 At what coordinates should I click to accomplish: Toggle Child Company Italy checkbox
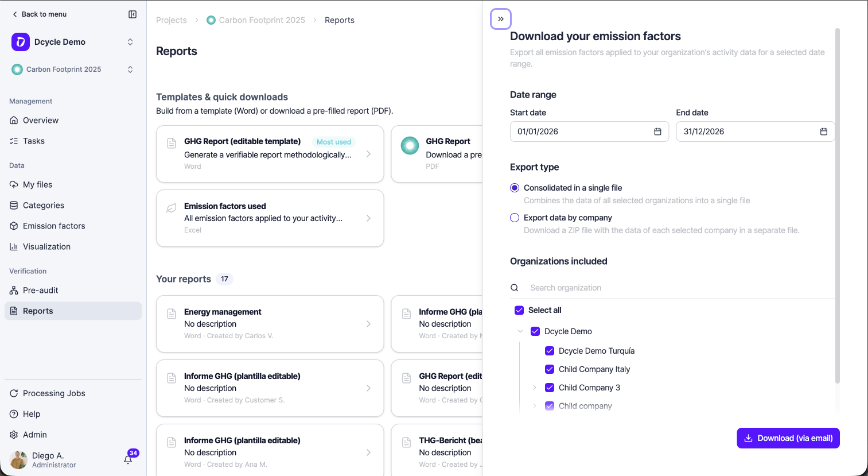(x=550, y=369)
